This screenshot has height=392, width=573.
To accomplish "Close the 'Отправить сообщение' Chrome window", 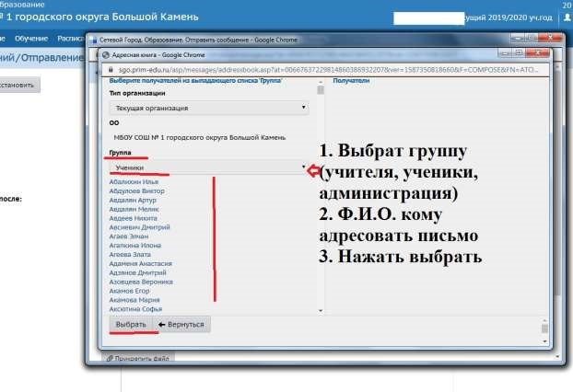I will (550, 38).
